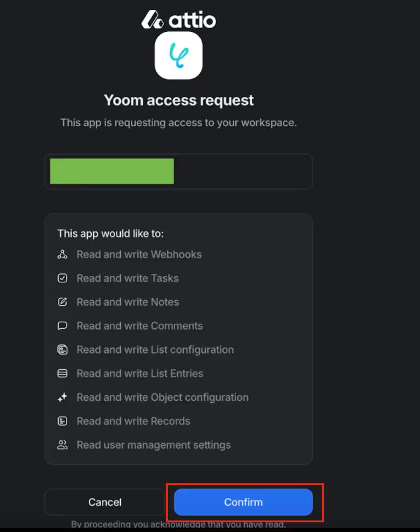This screenshot has height=532, width=420.
Task: Click the List configuration icon
Action: coord(62,350)
